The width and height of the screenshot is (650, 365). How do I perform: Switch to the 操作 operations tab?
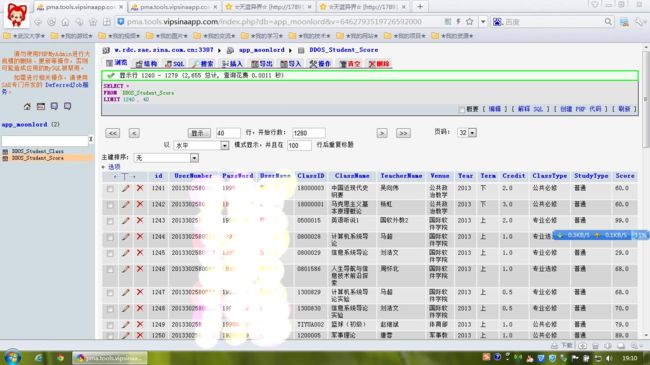[x=320, y=64]
